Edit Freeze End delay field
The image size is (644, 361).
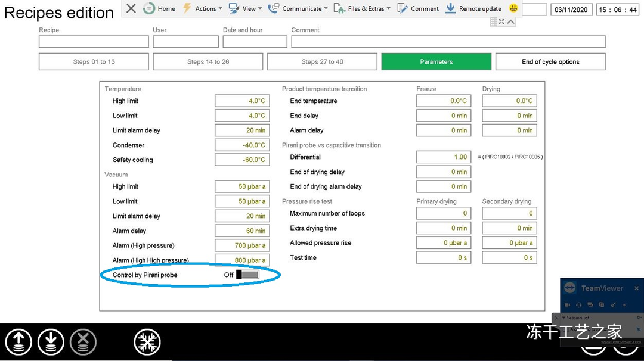point(444,116)
